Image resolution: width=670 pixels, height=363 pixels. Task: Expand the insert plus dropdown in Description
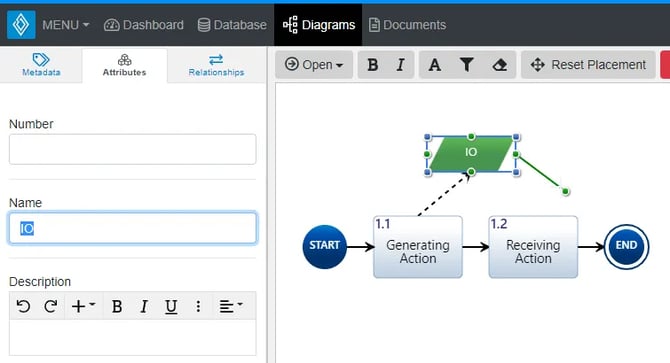83,306
